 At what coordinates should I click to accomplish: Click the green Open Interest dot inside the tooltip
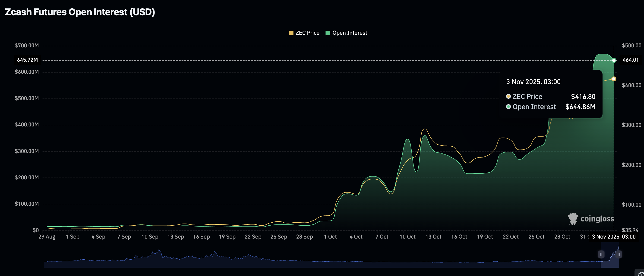click(x=508, y=107)
